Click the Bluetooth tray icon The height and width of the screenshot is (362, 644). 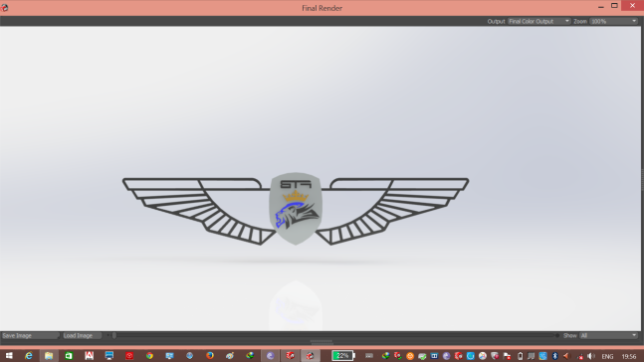pos(555,356)
